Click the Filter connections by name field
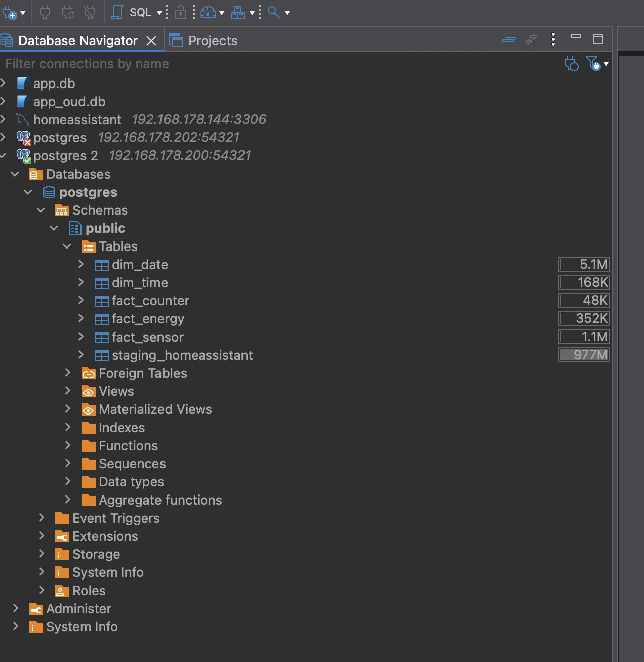Viewport: 644px width, 662px height. 282,64
